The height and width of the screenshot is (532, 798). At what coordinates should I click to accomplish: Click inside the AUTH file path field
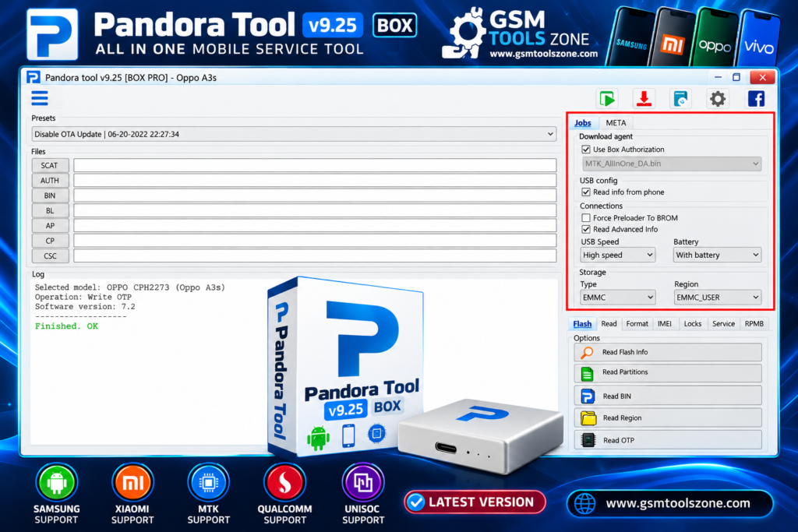point(315,181)
